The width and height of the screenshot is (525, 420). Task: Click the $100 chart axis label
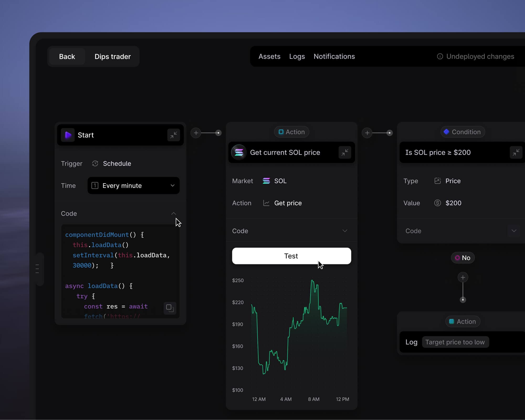tap(238, 390)
